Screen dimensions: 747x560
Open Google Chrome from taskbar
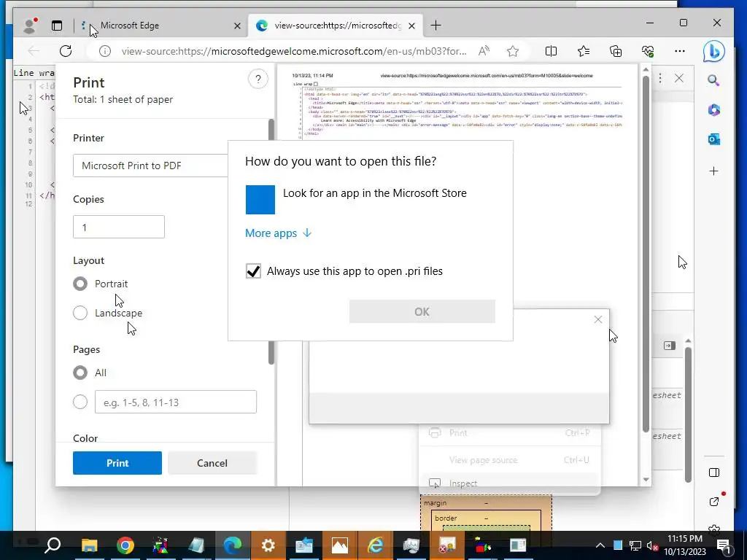(125, 545)
